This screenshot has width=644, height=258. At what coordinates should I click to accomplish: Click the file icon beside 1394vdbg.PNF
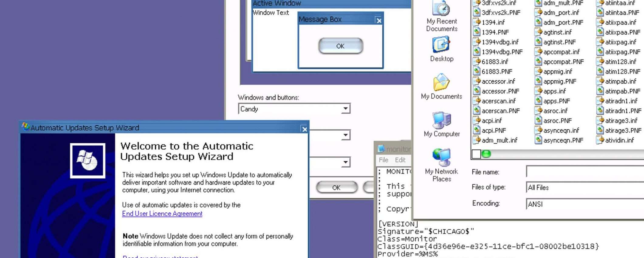pos(477,52)
